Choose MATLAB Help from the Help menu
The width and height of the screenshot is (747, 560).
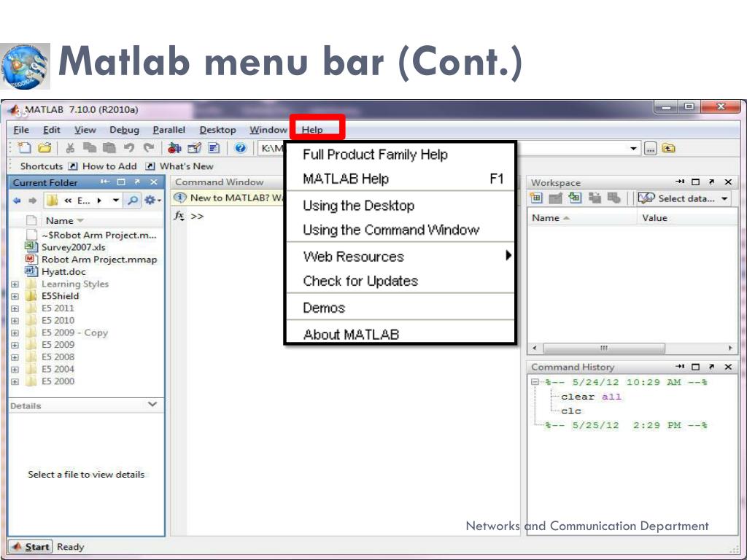coord(400,179)
